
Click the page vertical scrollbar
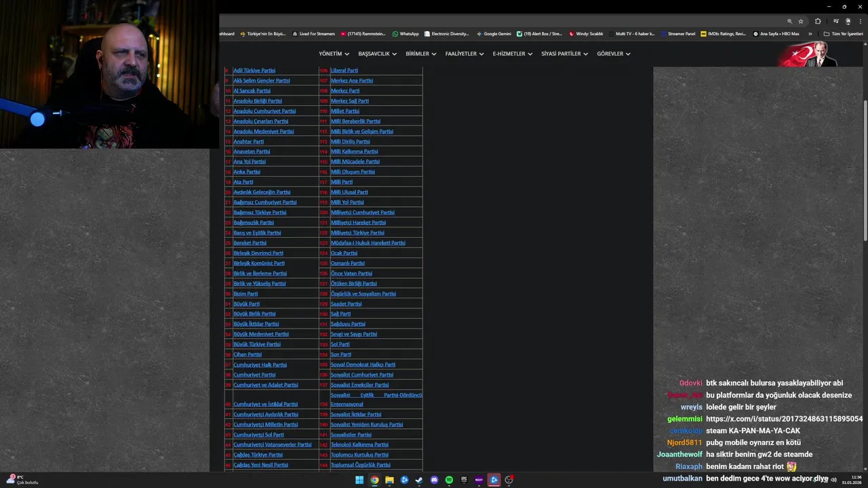click(865, 169)
